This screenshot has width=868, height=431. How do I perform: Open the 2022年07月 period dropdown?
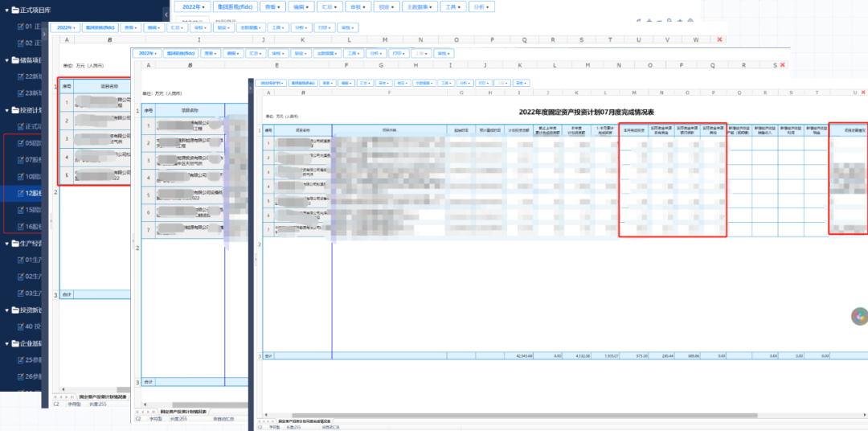pos(273,83)
